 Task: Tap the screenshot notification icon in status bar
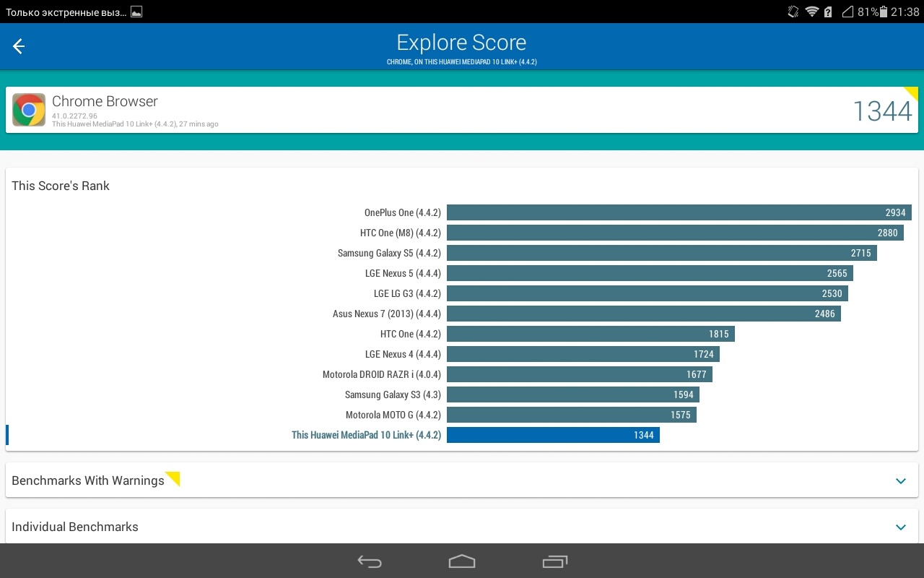tap(136, 12)
